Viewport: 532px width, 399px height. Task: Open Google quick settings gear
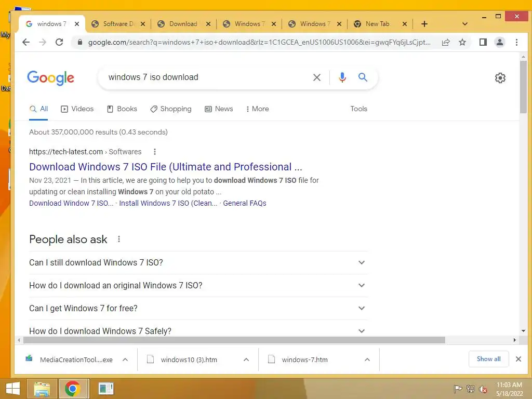[x=500, y=78]
